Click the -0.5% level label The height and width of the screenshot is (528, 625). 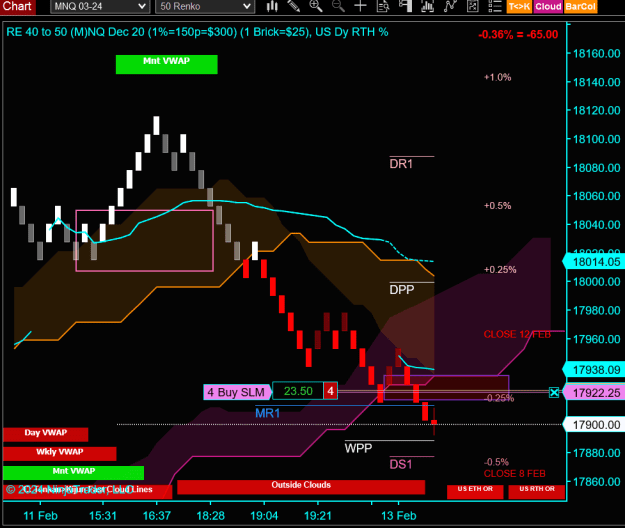(x=496, y=462)
